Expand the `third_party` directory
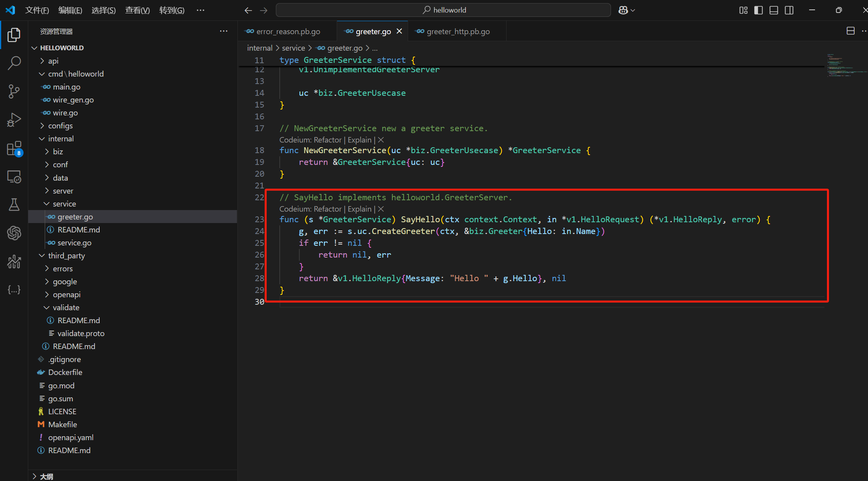 pyautogui.click(x=66, y=255)
